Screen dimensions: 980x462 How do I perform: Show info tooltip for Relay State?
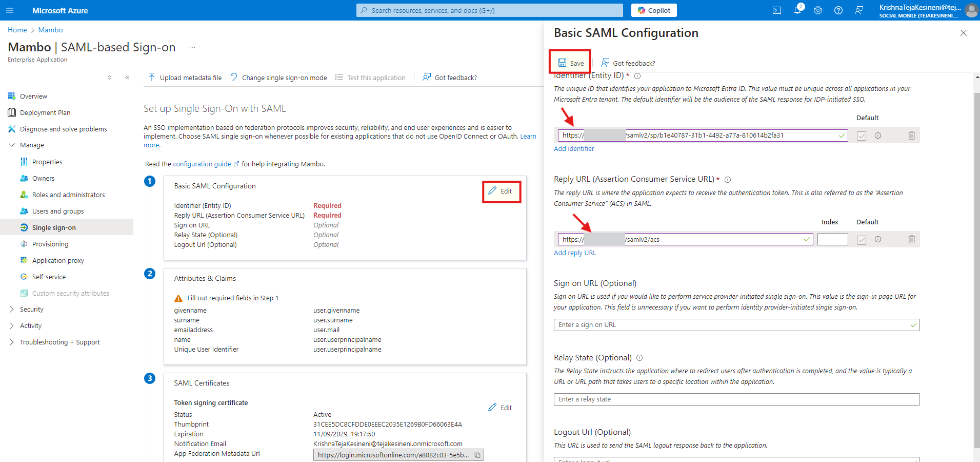pyautogui.click(x=639, y=358)
